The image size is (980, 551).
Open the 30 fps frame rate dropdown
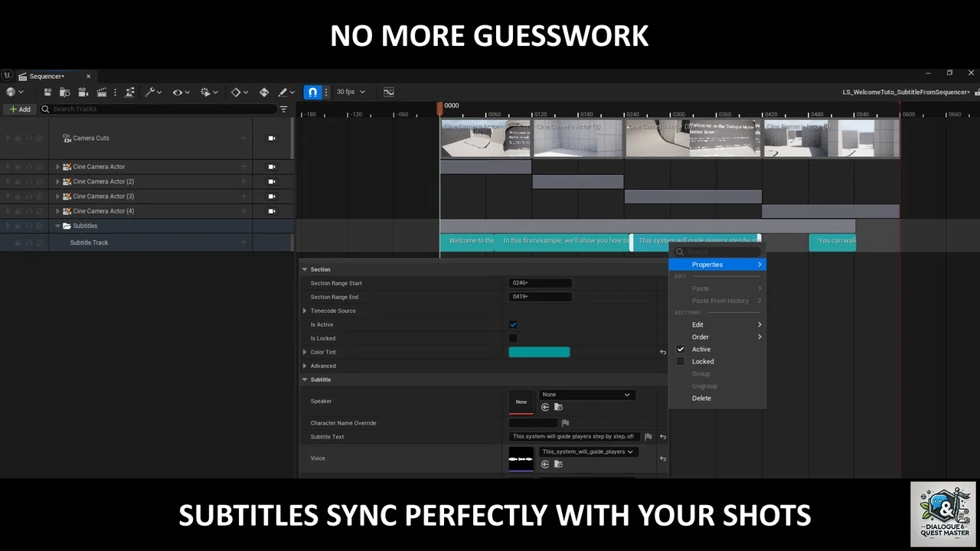click(351, 92)
